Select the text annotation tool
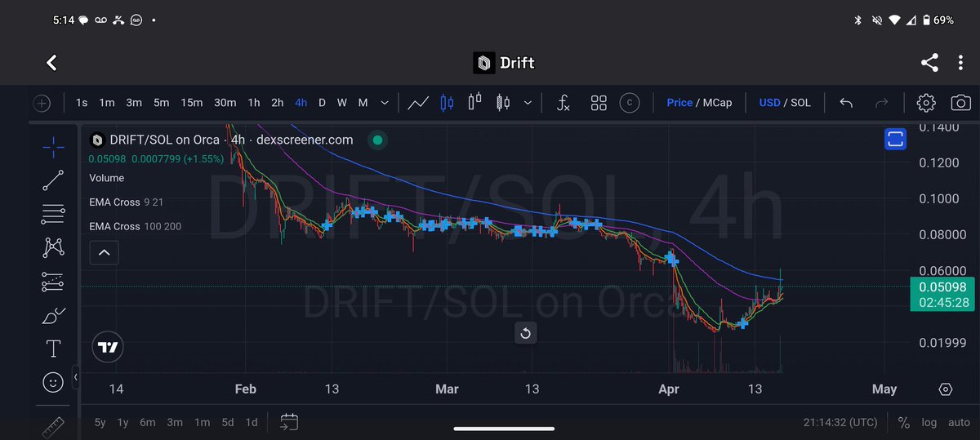Screen dimensions: 980x440 (53, 349)
